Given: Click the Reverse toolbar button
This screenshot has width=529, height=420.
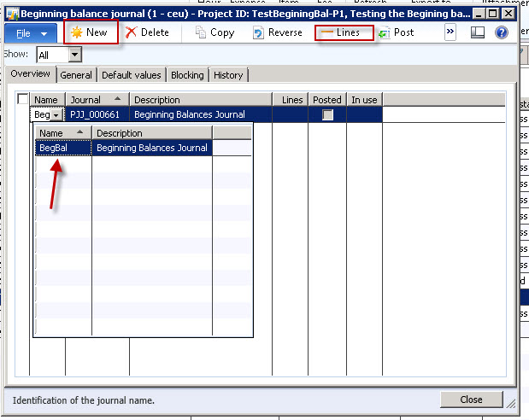Looking at the screenshot, I should (x=277, y=32).
